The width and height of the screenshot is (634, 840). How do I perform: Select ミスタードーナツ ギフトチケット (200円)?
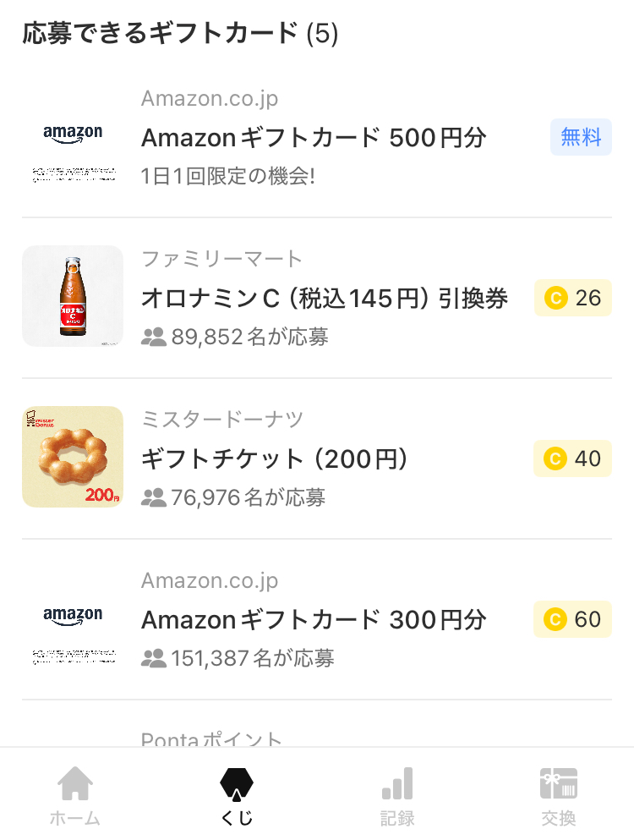[x=276, y=458]
